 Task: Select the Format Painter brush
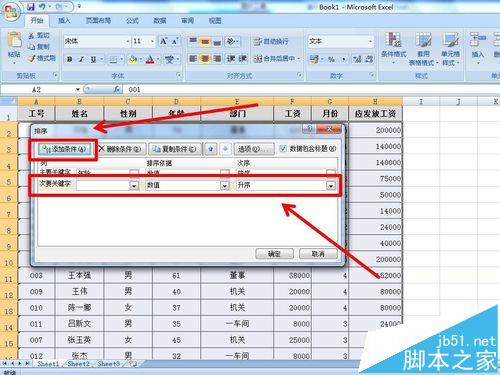[32, 58]
